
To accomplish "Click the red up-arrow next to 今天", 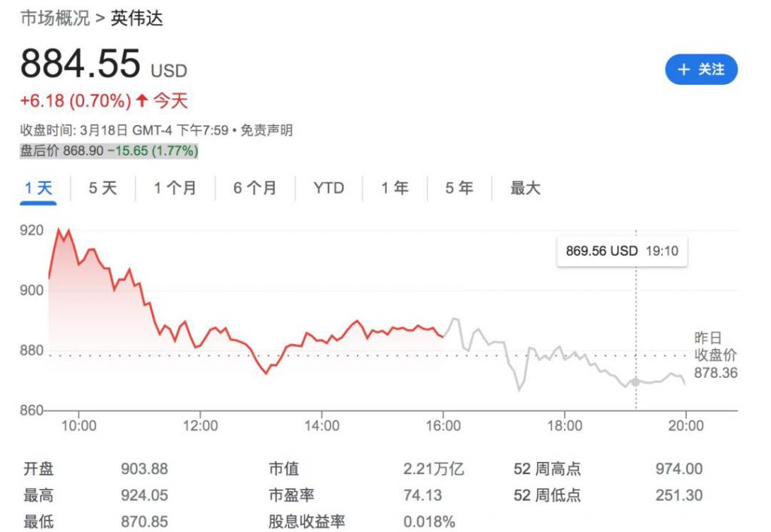I will (142, 101).
